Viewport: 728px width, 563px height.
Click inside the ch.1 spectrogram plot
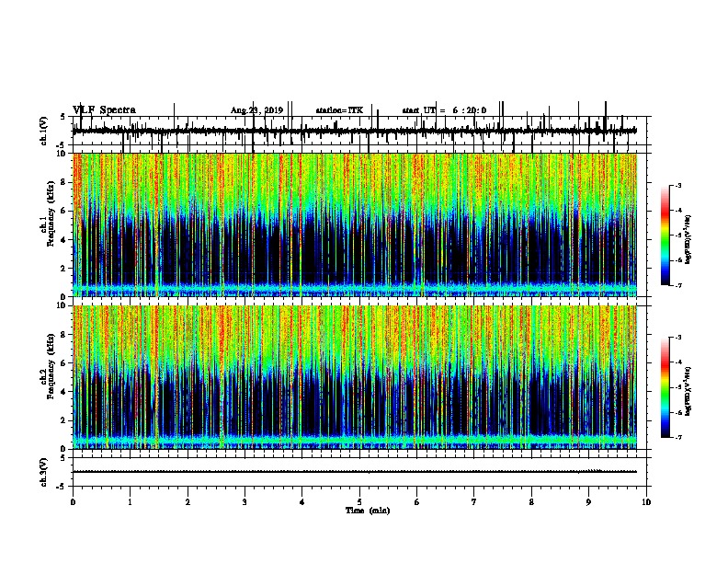[355, 224]
